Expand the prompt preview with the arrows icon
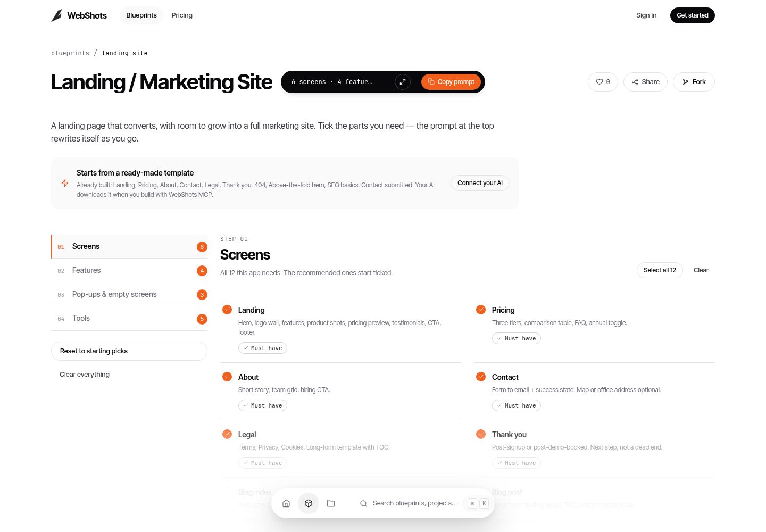This screenshot has height=532, width=766. 403,82
